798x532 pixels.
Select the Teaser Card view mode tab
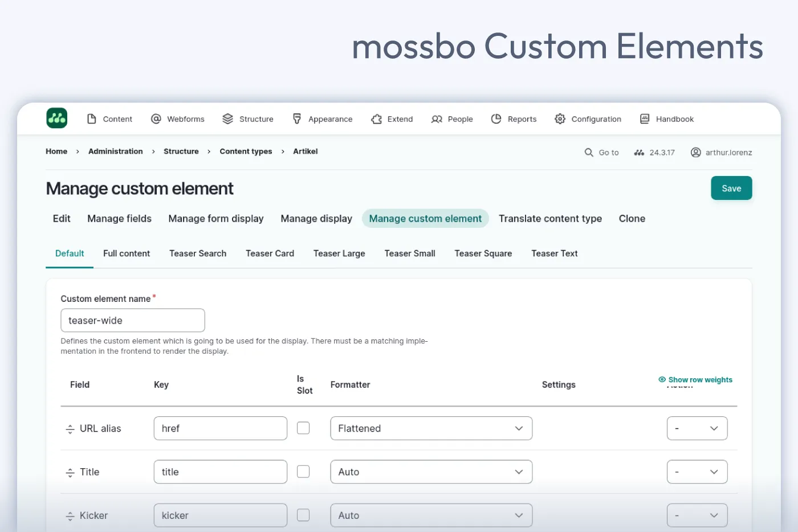tap(270, 253)
